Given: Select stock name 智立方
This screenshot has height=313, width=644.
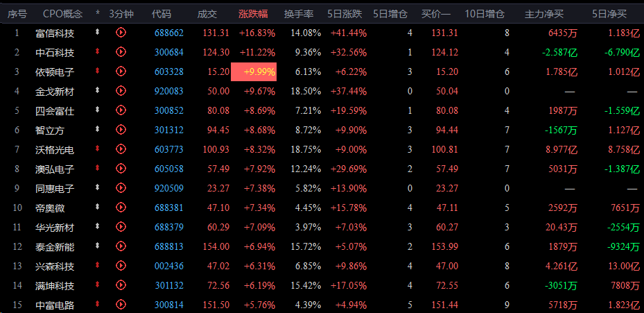Looking at the screenshot, I should click(50, 130).
